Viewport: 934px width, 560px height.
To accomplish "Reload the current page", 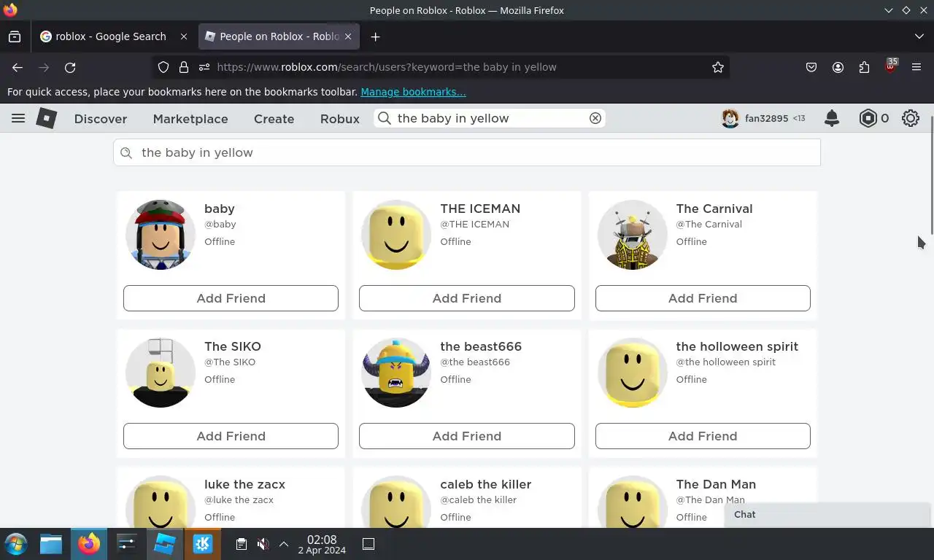I will [x=70, y=67].
